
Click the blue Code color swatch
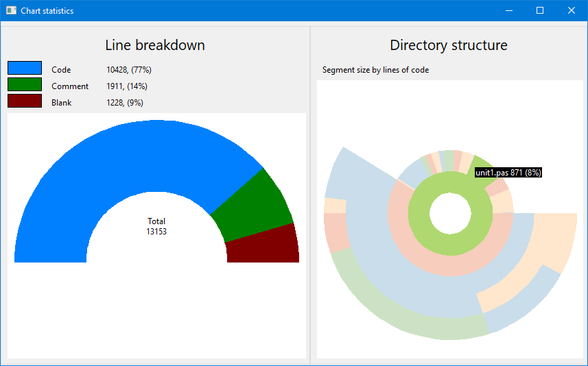25,68
